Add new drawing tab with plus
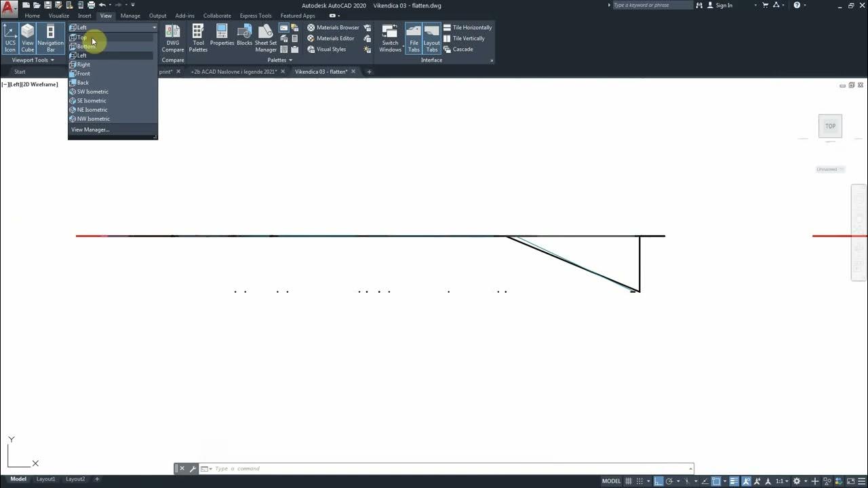This screenshot has height=488, width=868. pos(369,71)
